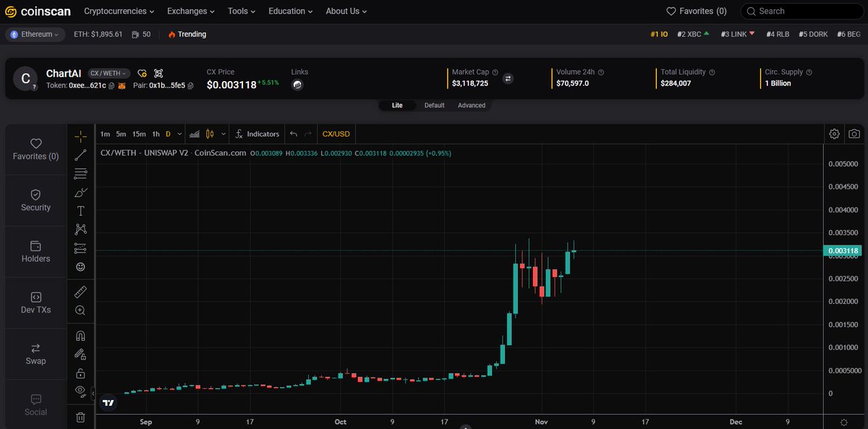Expand the chart style dropdown arrow

tap(224, 134)
